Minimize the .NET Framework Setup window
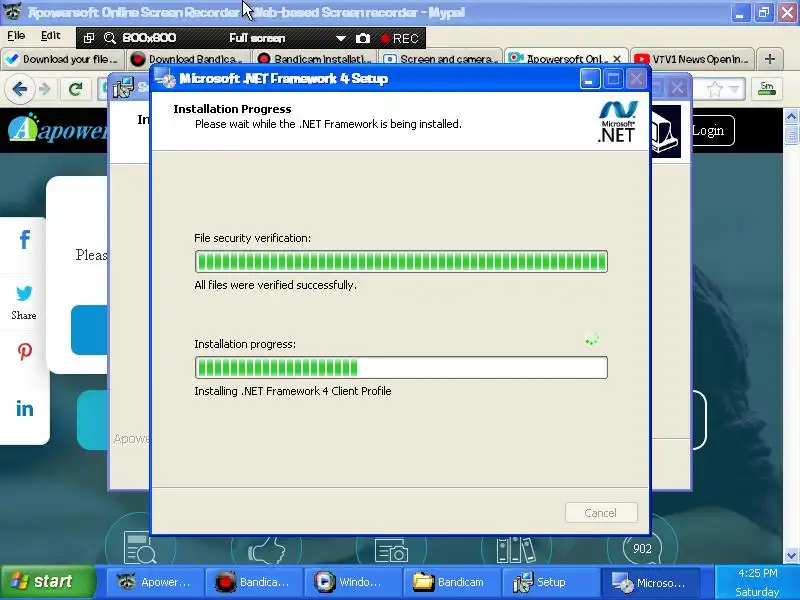 [x=589, y=79]
